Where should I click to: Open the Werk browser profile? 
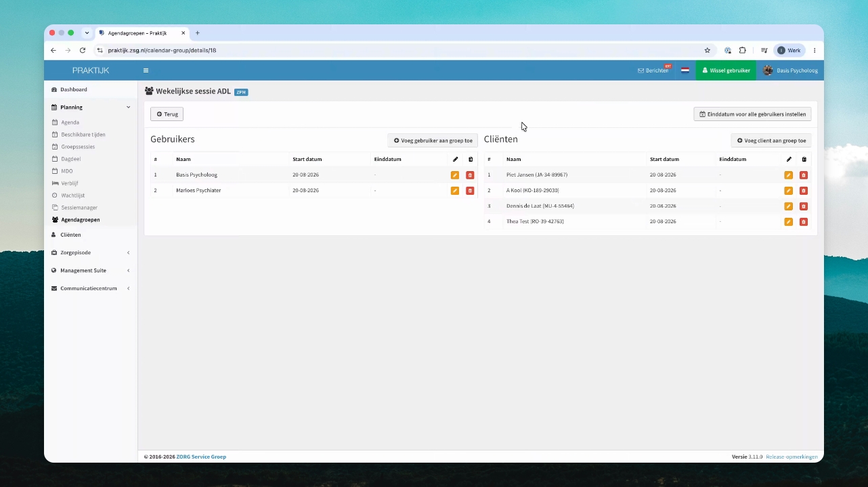click(x=789, y=50)
